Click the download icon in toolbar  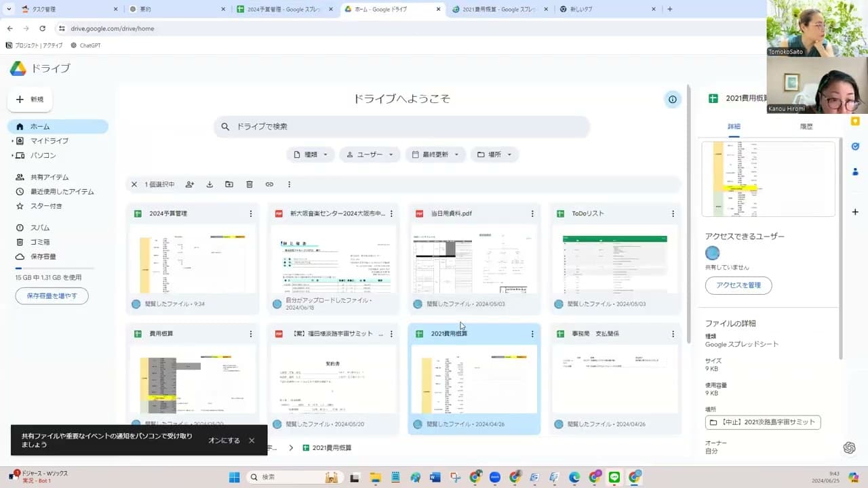210,184
